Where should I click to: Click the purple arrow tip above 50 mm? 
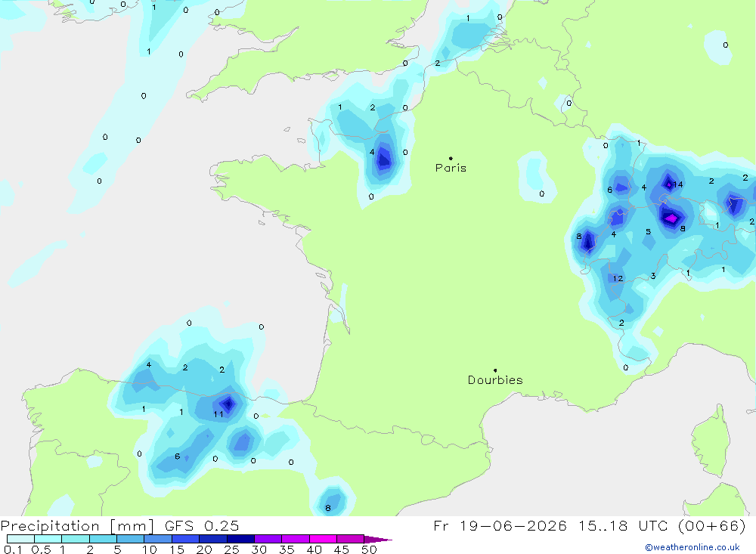pyautogui.click(x=377, y=540)
